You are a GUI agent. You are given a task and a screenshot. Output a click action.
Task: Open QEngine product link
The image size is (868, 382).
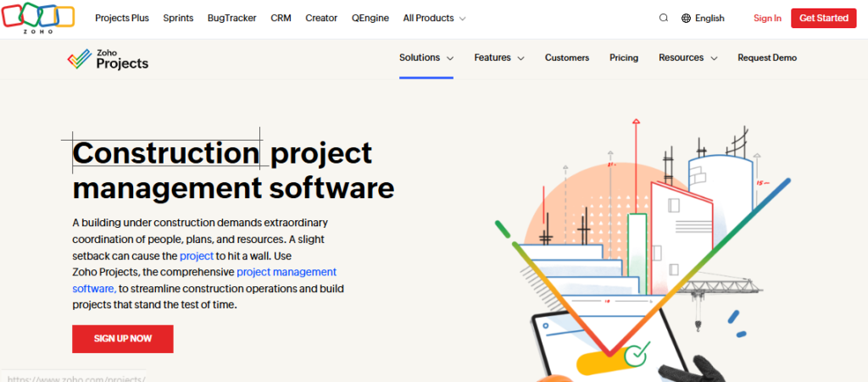click(370, 18)
